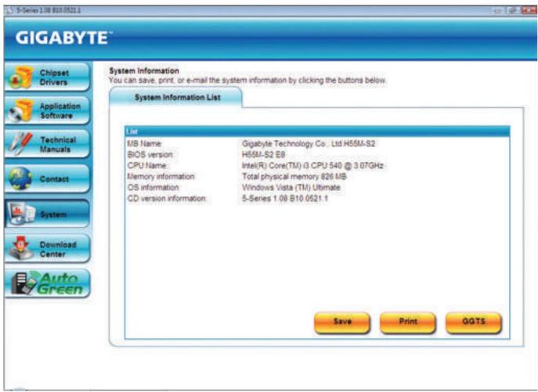Save the system information

[x=342, y=322]
